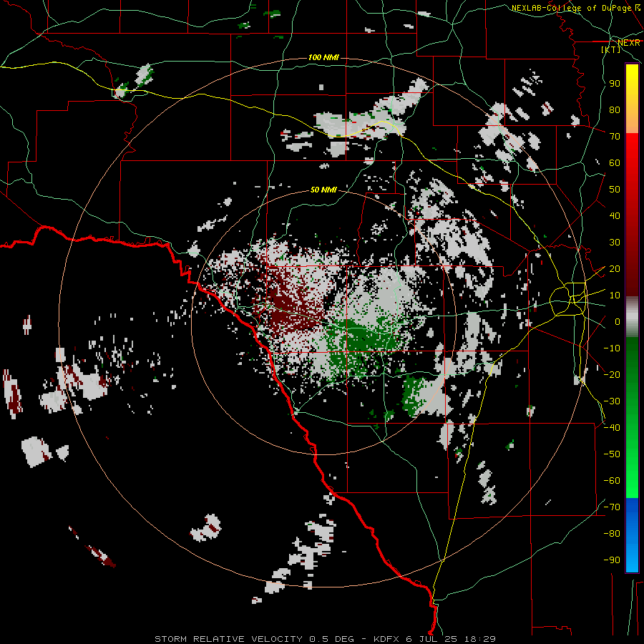Image resolution: width=644 pixels, height=644 pixels.
Task: Click the "90" value on the velocity scale
Action: 615,84
